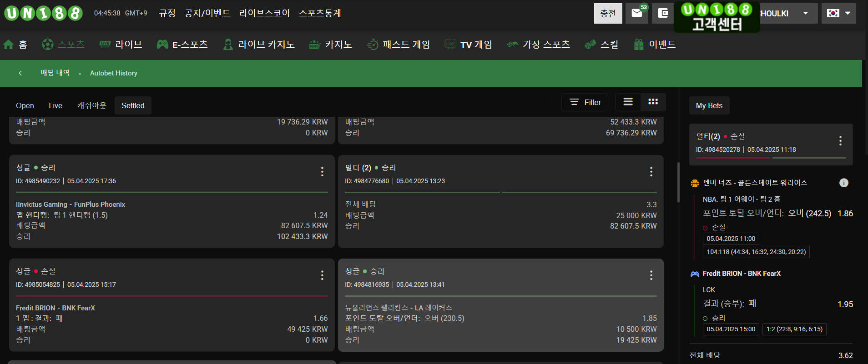Open 라이브스코어 live score link
868x364 pixels.
point(264,13)
